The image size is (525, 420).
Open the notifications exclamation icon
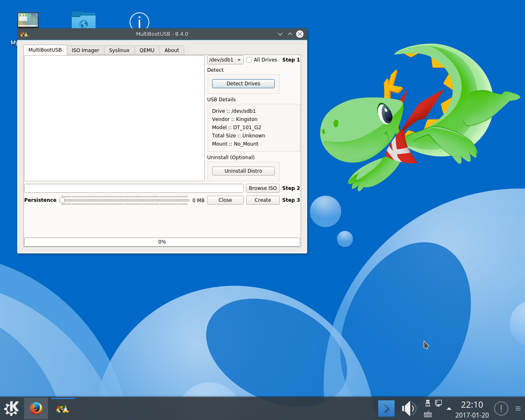click(x=501, y=409)
